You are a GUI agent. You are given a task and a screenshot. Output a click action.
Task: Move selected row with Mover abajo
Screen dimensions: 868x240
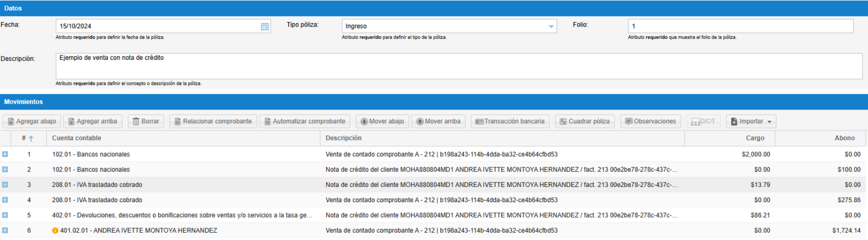pyautogui.click(x=382, y=121)
